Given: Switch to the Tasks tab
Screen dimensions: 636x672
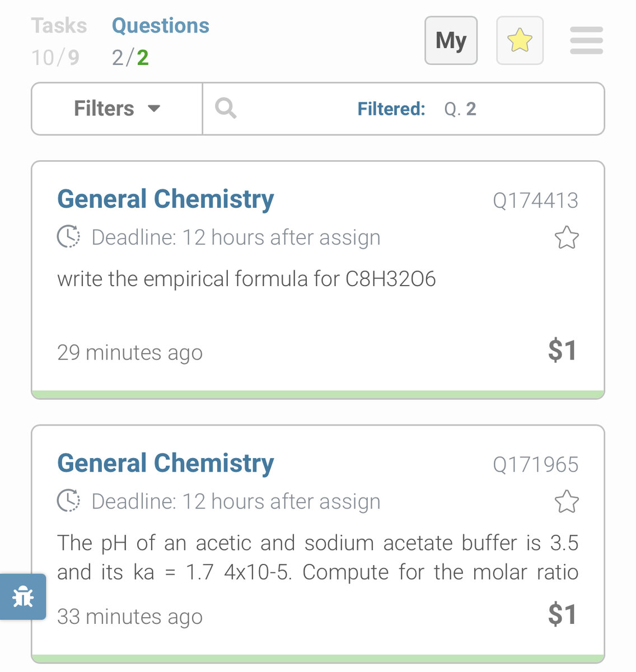Looking at the screenshot, I should [59, 41].
